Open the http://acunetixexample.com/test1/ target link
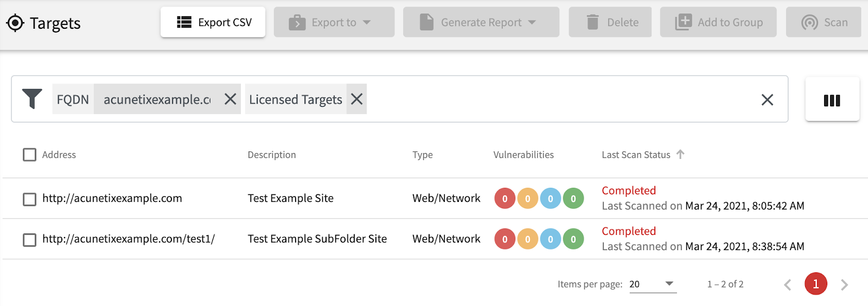The height and width of the screenshot is (306, 868). [129, 239]
